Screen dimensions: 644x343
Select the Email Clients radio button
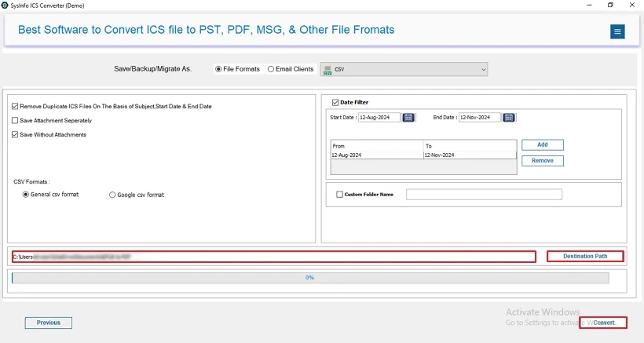click(271, 69)
